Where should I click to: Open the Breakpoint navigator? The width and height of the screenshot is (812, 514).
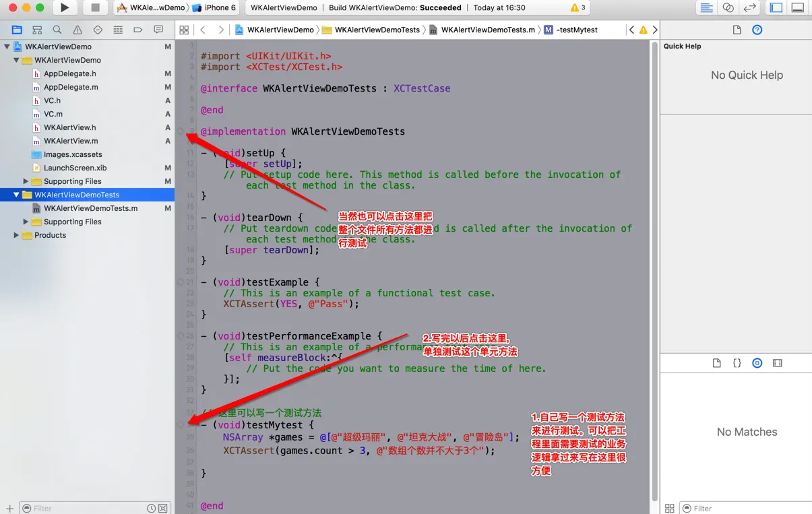[138, 30]
